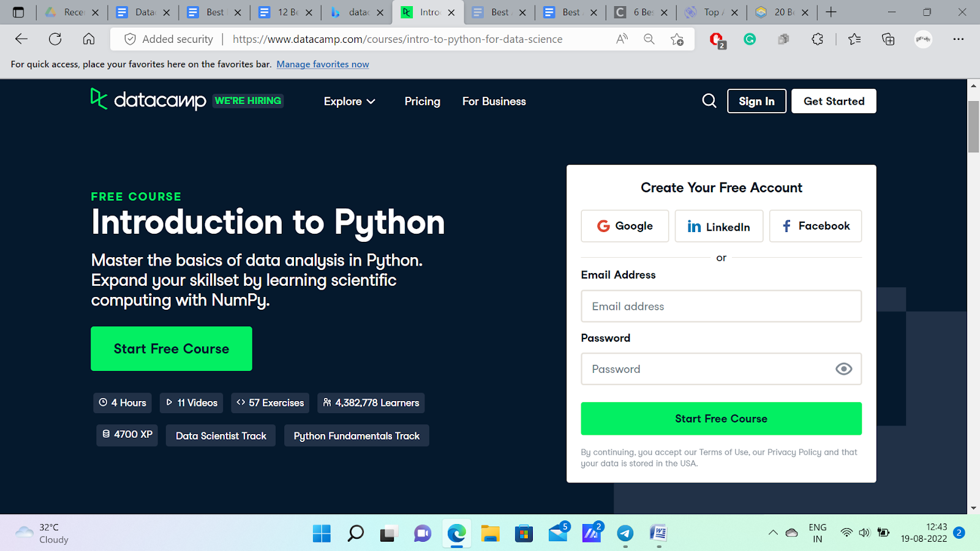
Task: Open Edge Settings and more menu
Action: [959, 39]
